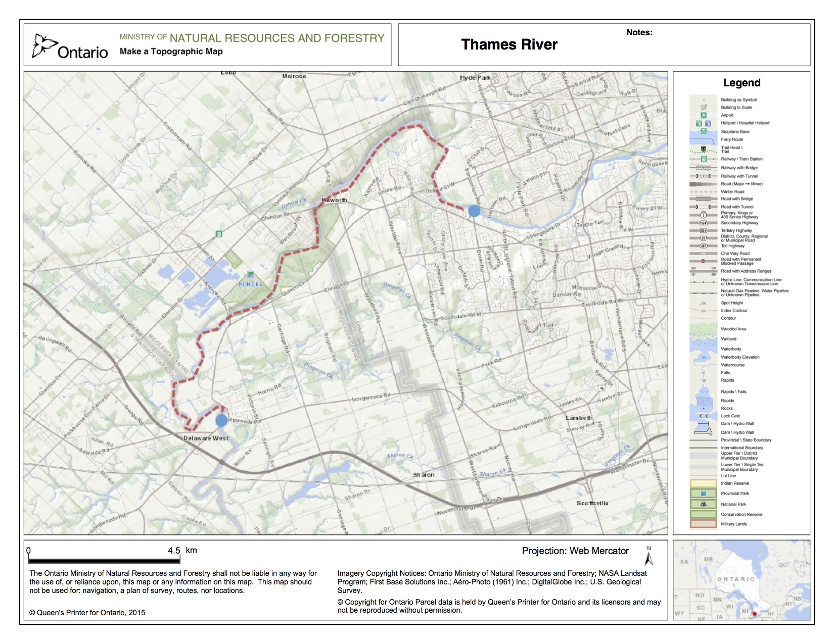Click the blue route marker near Delaware West

click(x=221, y=420)
